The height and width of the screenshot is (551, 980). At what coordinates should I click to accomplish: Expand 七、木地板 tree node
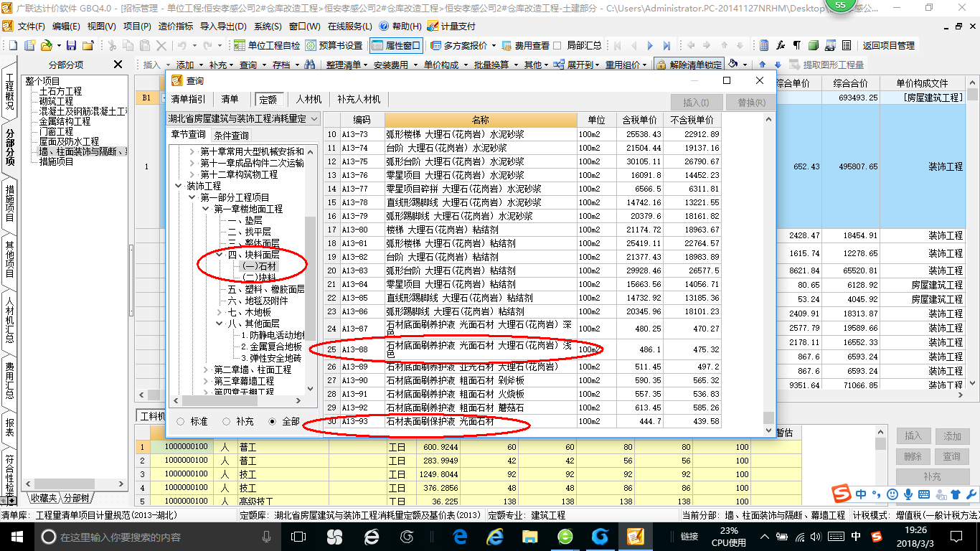click(x=220, y=312)
